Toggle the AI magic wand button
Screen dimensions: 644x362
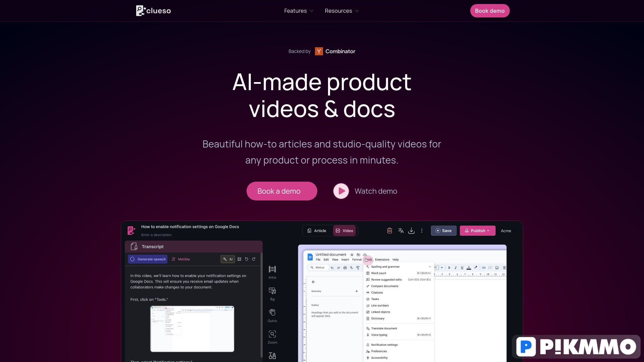[228, 259]
